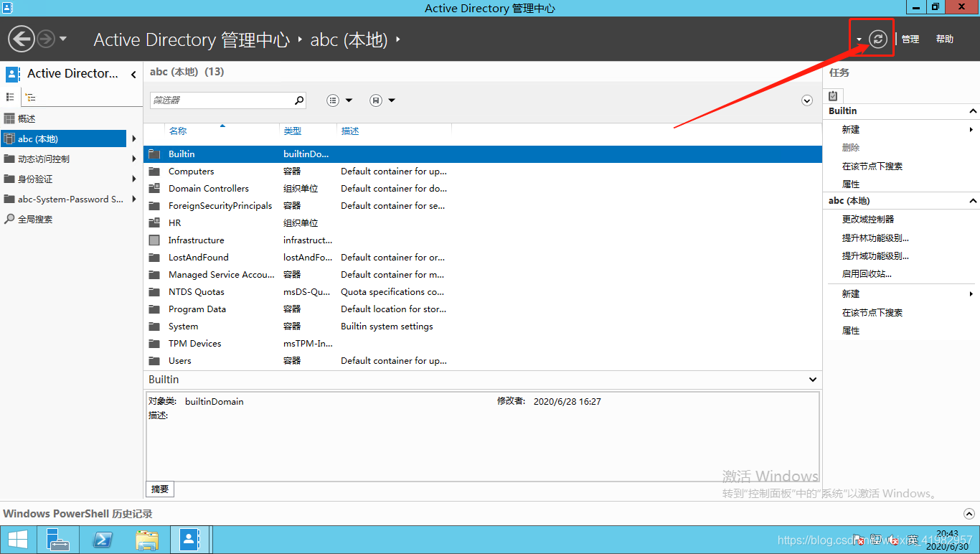Image resolution: width=980 pixels, height=554 pixels.
Task: Click the Infrastructure object icon
Action: 154,240
